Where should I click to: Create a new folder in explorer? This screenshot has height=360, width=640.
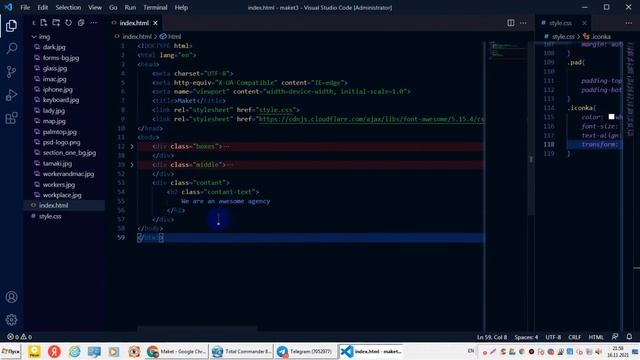pos(56,23)
